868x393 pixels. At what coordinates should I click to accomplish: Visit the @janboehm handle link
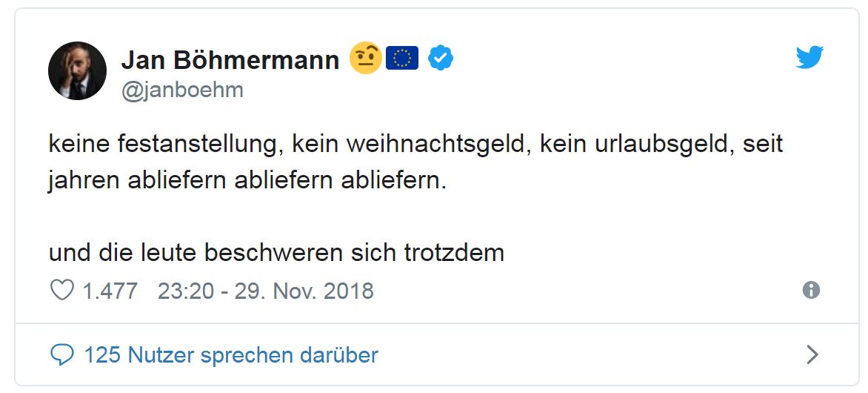pyautogui.click(x=182, y=90)
